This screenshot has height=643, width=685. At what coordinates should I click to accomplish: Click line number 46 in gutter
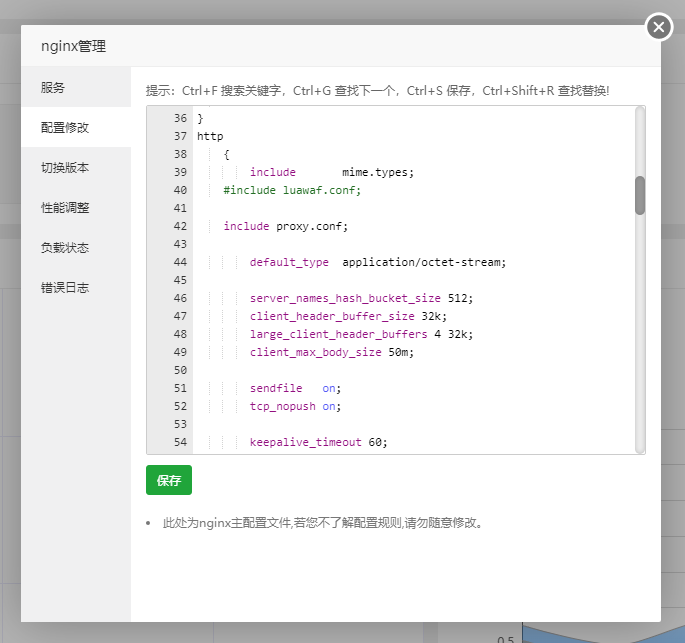tap(180, 298)
